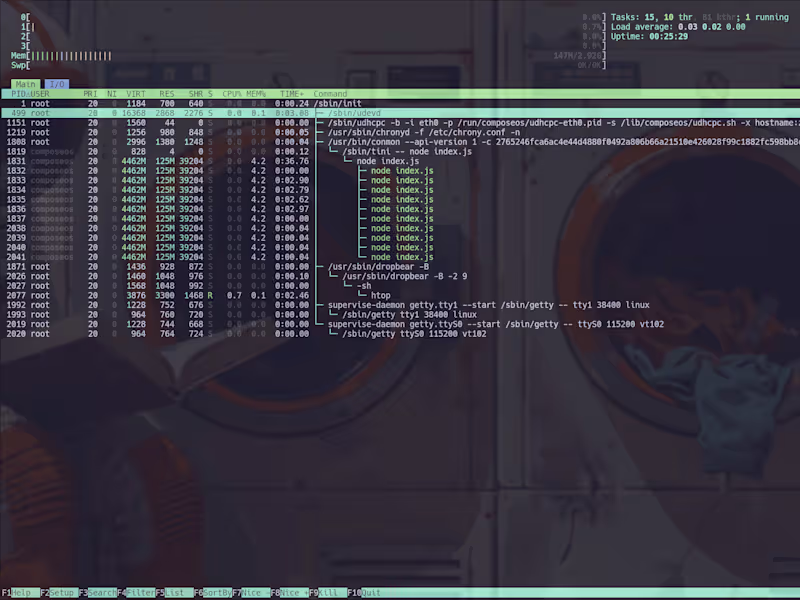Click TIME+ value 0:36.76
Screen dimensions: 800x600
[292, 161]
